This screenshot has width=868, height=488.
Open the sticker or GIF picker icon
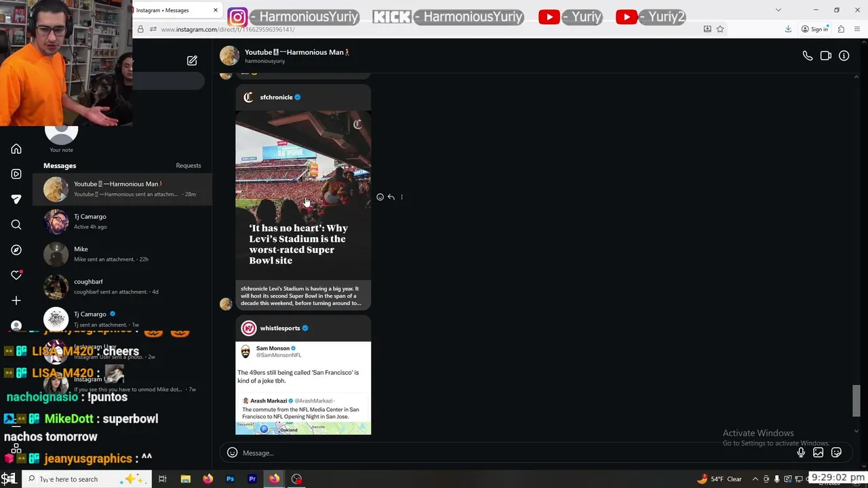click(836, 453)
